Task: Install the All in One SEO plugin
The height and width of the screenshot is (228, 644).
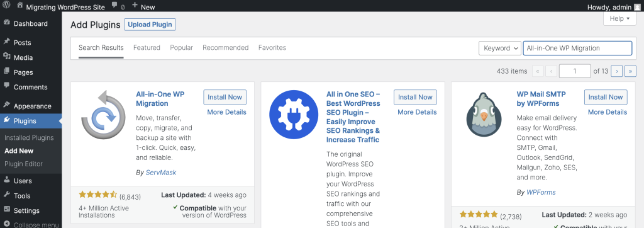Action: click(x=415, y=97)
